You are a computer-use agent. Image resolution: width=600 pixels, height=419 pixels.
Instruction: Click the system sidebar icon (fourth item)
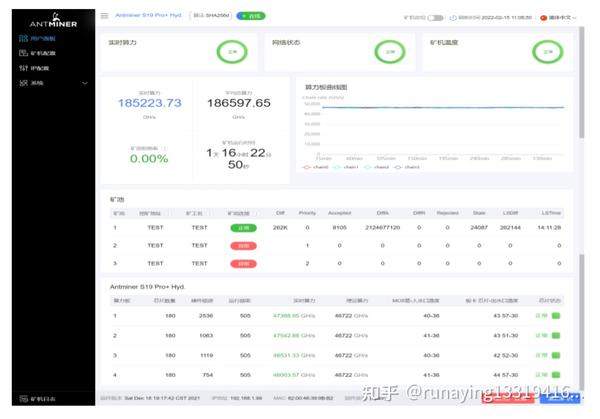[x=23, y=83]
